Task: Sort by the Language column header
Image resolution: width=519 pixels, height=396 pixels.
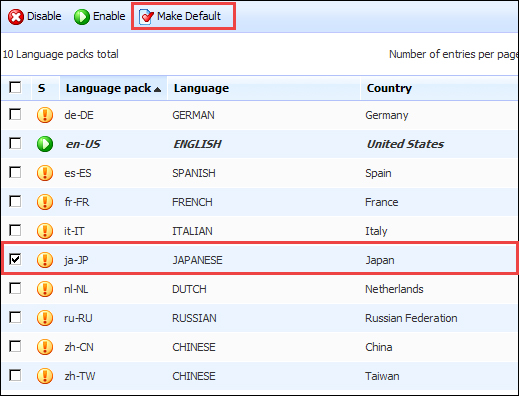Action: tap(201, 88)
